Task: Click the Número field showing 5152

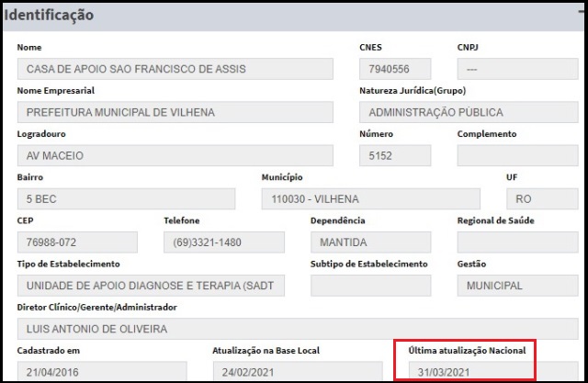Action: 394,156
